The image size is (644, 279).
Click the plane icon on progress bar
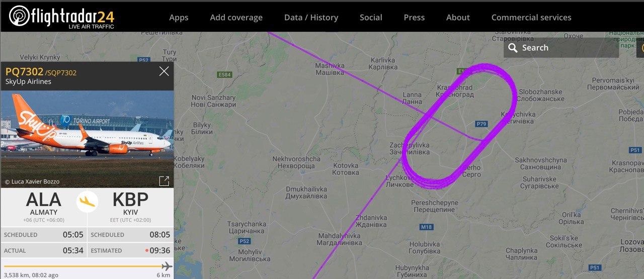click(x=167, y=266)
